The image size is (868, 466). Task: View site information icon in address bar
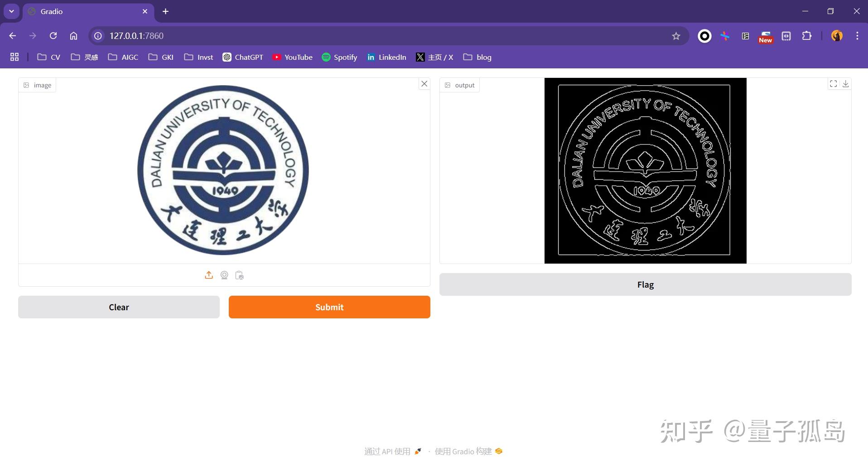pos(98,36)
